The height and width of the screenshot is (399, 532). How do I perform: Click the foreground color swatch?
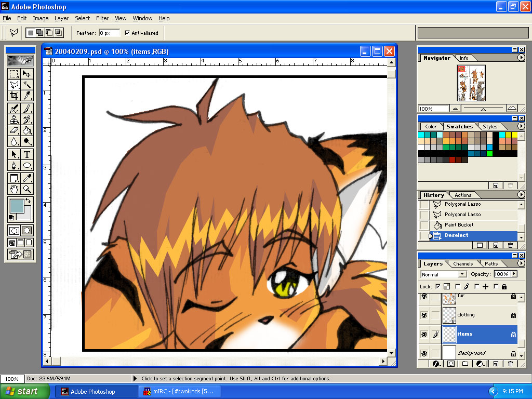tap(17, 206)
